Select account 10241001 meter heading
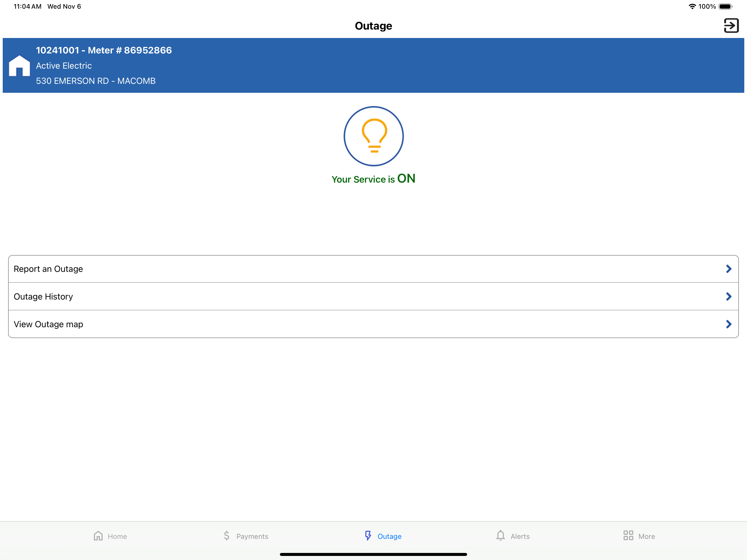 coord(104,50)
